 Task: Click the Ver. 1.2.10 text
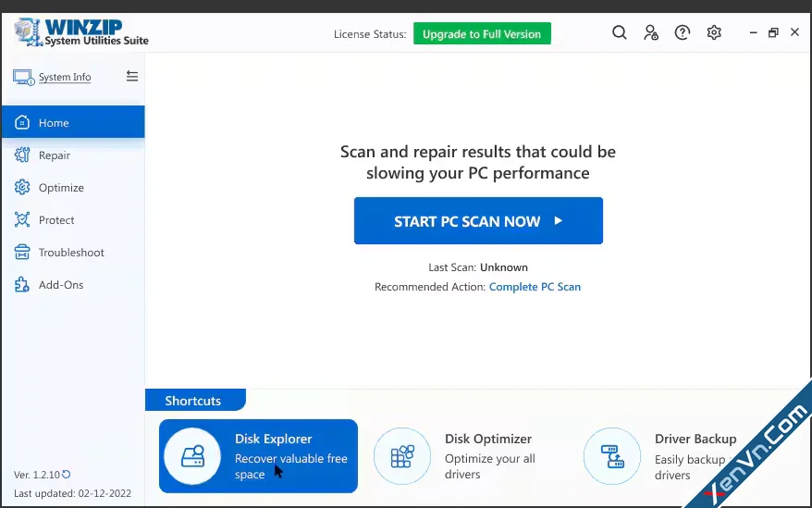tap(37, 475)
